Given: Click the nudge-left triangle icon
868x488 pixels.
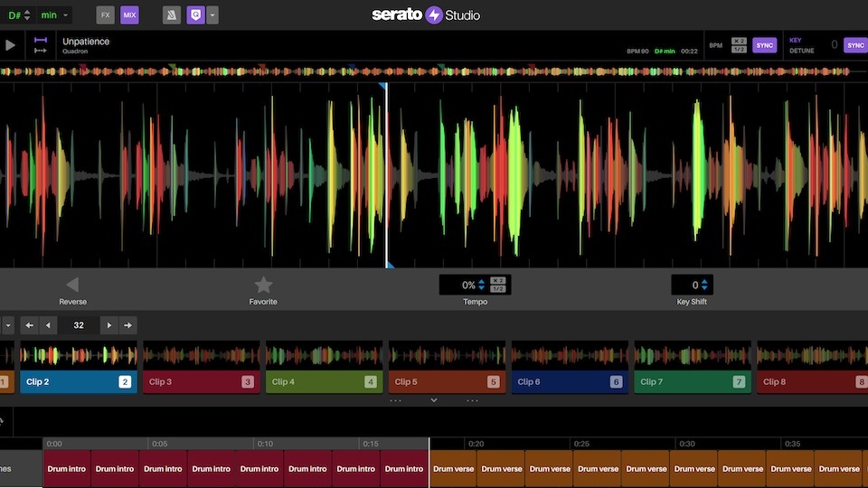Looking at the screenshot, I should (x=48, y=325).
